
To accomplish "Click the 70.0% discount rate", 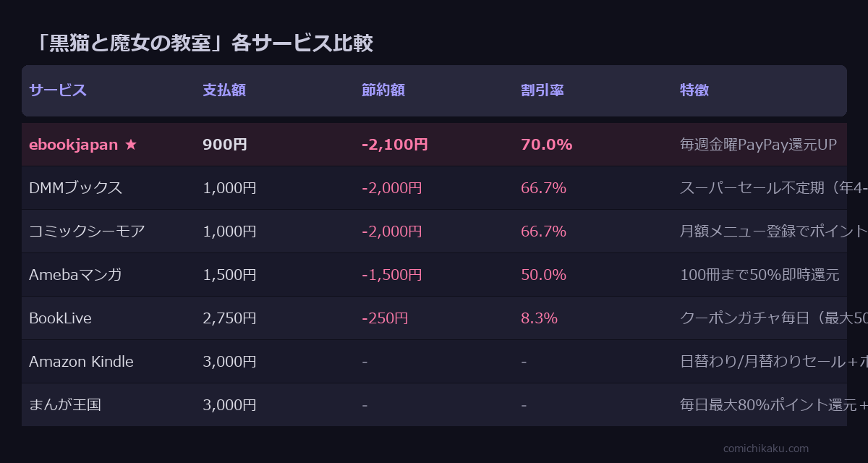I will tap(546, 145).
